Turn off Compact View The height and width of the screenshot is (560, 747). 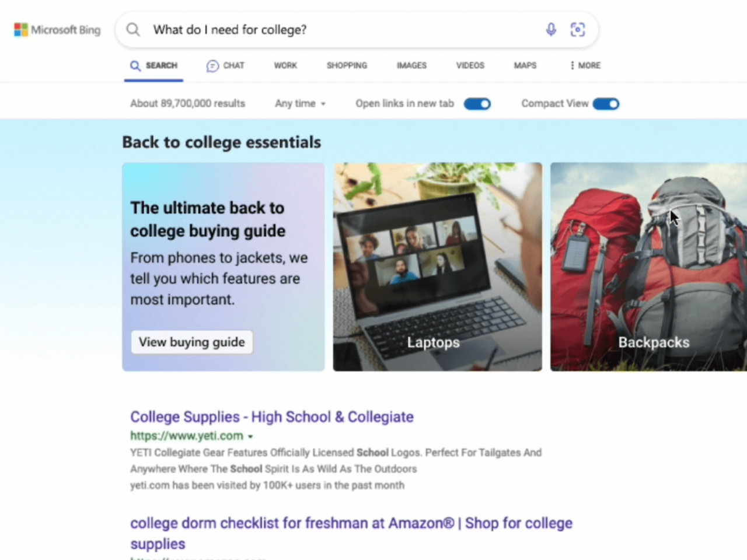click(605, 103)
